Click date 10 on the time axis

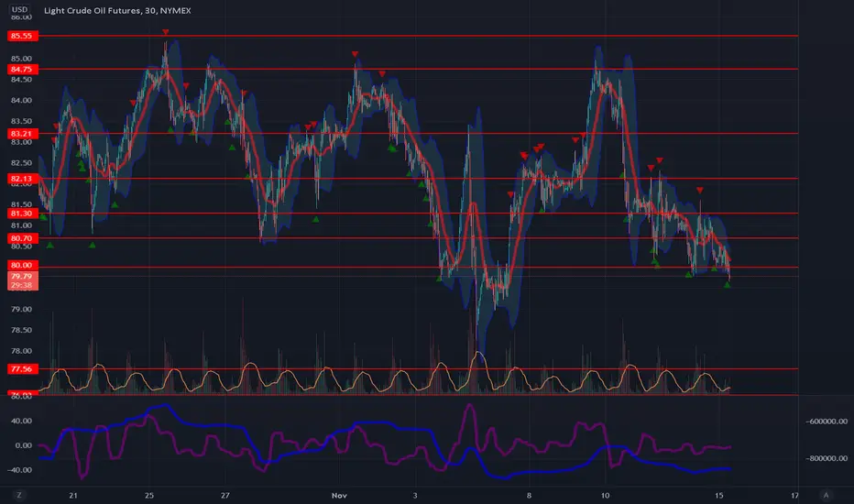pos(605,495)
